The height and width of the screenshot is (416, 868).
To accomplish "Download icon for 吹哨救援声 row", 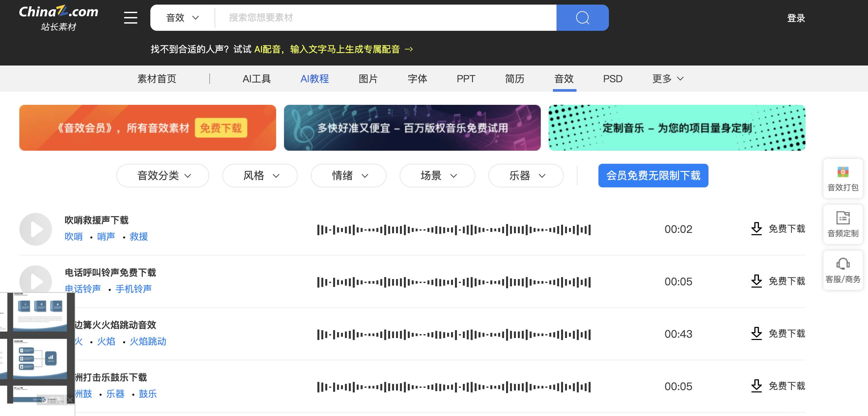I will point(756,229).
